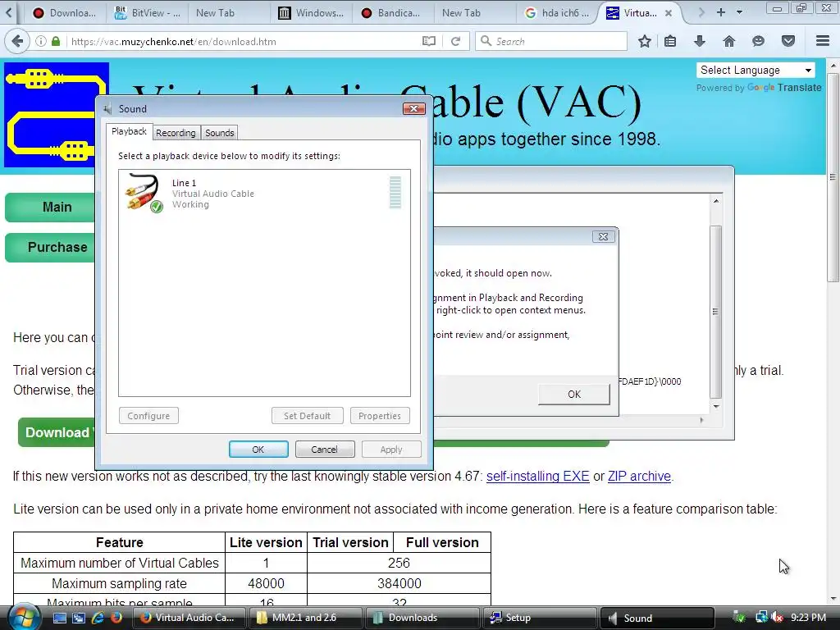
Task: Open the Purchase navigation button
Action: 51,248
